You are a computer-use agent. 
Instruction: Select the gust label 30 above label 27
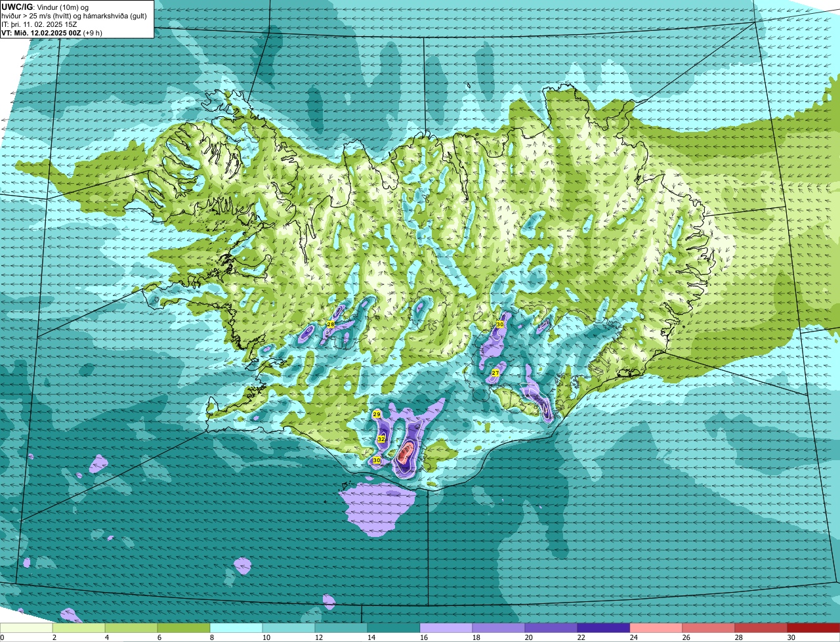click(x=500, y=324)
